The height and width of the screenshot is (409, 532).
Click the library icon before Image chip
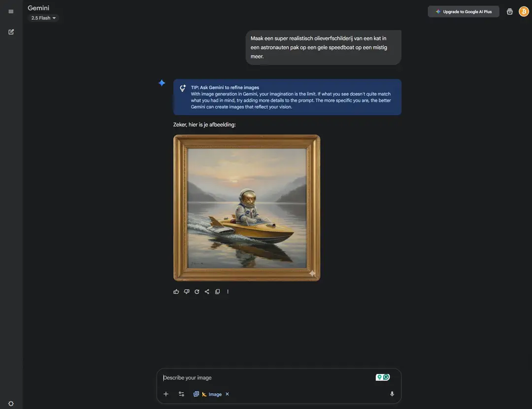click(x=196, y=394)
